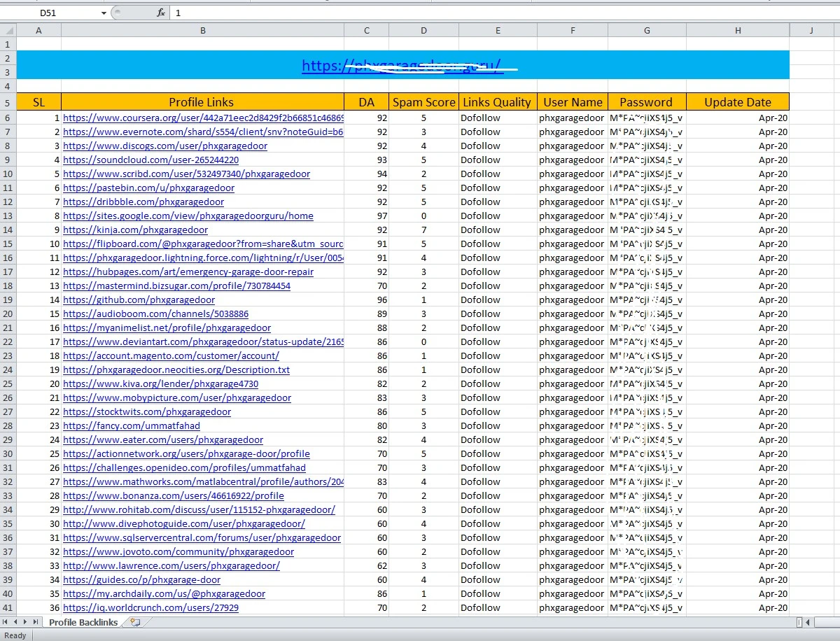
Task: Select column J header
Action: click(811, 30)
